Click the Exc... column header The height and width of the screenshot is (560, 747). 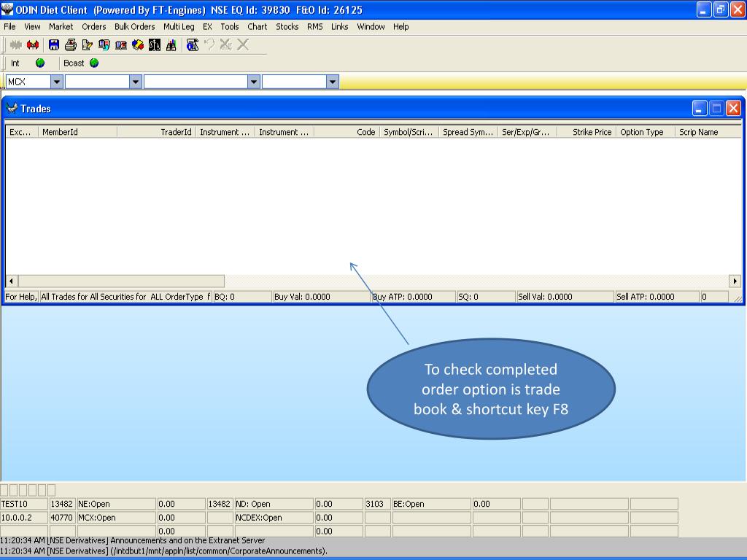[22, 132]
